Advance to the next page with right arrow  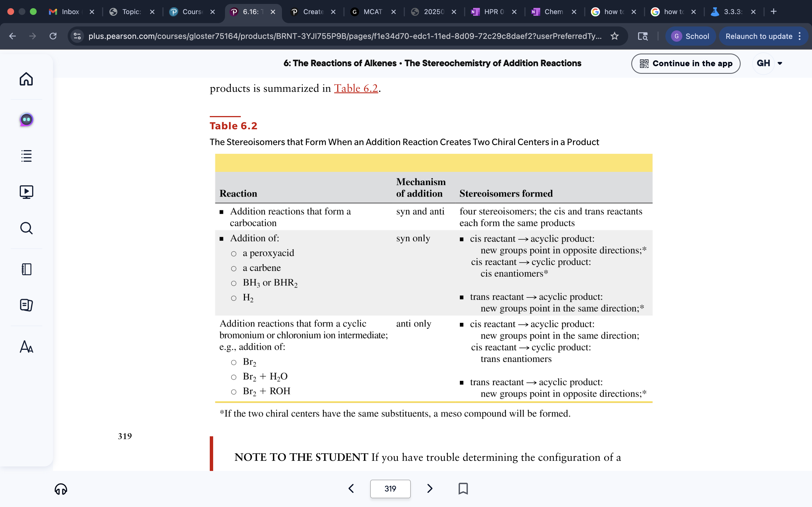(x=430, y=489)
